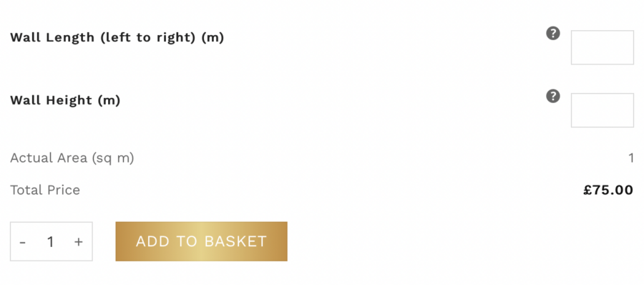
Task: Select the Total Price label
Action: (45, 190)
